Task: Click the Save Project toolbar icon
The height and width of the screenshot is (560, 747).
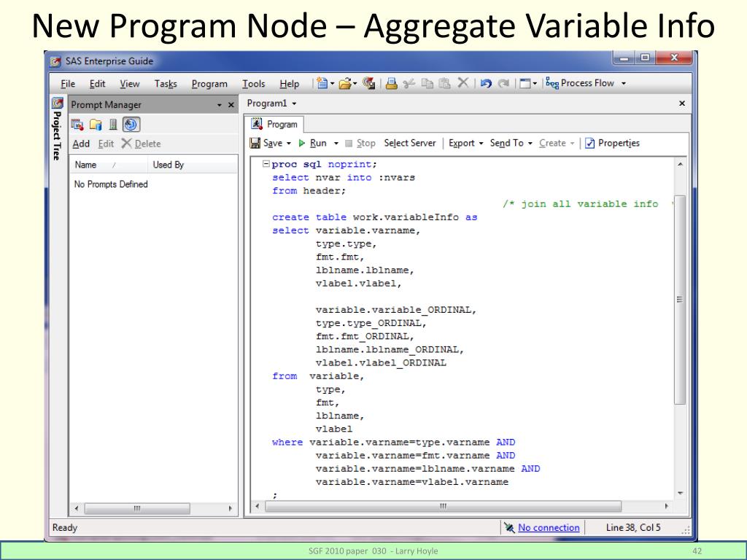Action: tap(368, 83)
